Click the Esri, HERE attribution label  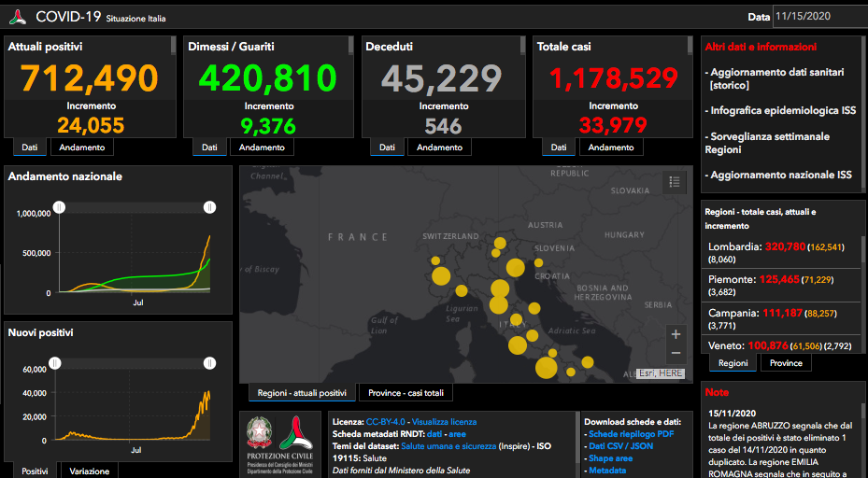pyautogui.click(x=661, y=373)
